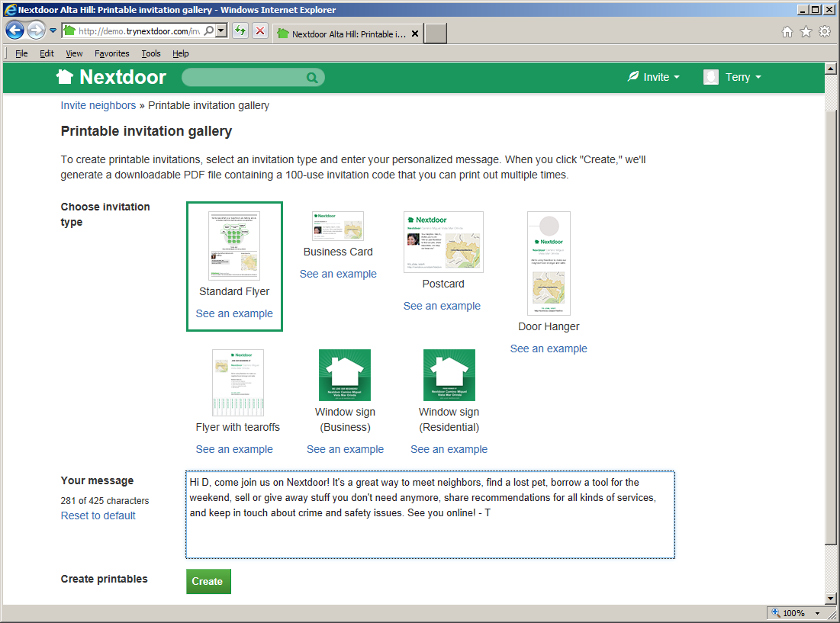The image size is (840, 623).
Task: Select the Postcard invitation type
Action: 443,242
